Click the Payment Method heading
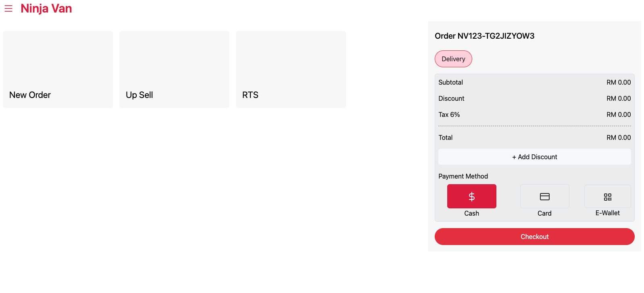644x293 pixels. click(463, 176)
